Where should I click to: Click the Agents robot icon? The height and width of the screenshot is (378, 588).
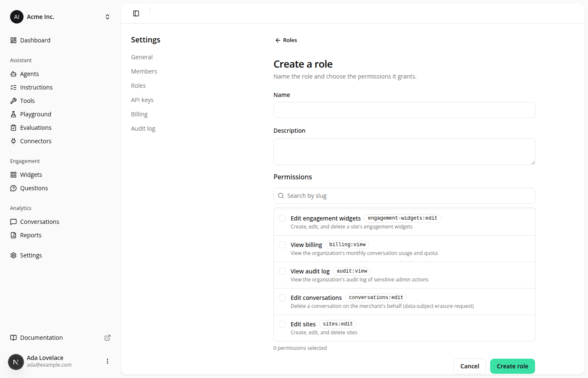[x=13, y=74]
